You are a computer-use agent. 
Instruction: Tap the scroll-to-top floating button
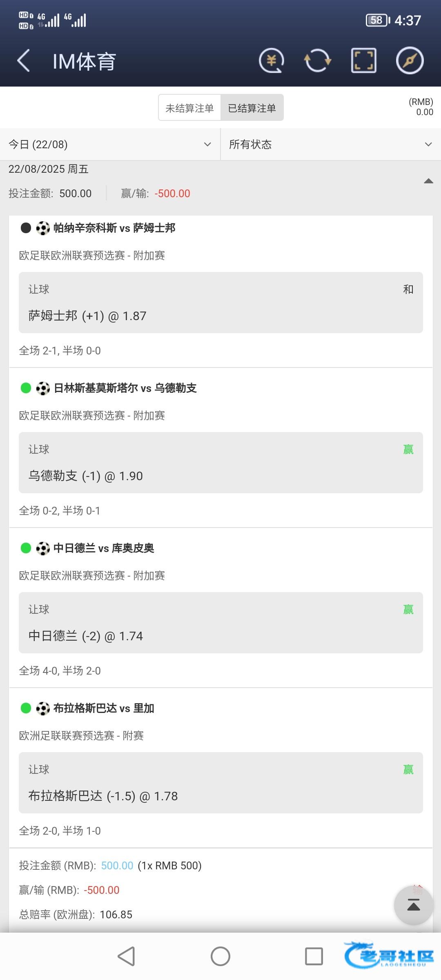point(413,905)
